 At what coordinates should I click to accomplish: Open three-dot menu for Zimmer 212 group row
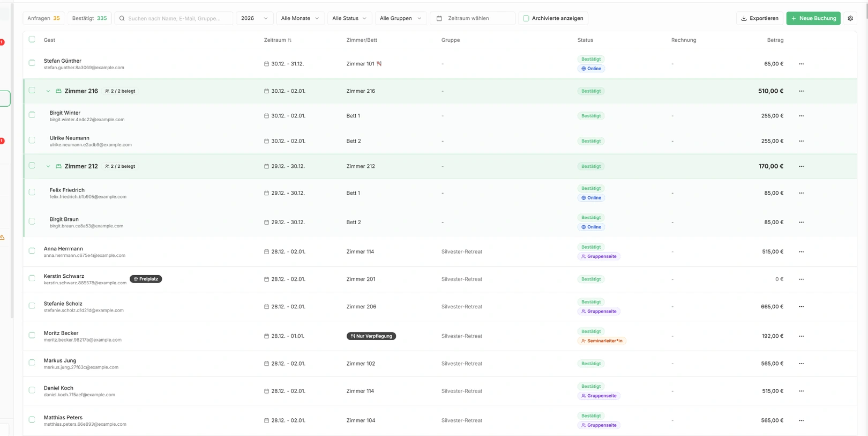tap(802, 166)
